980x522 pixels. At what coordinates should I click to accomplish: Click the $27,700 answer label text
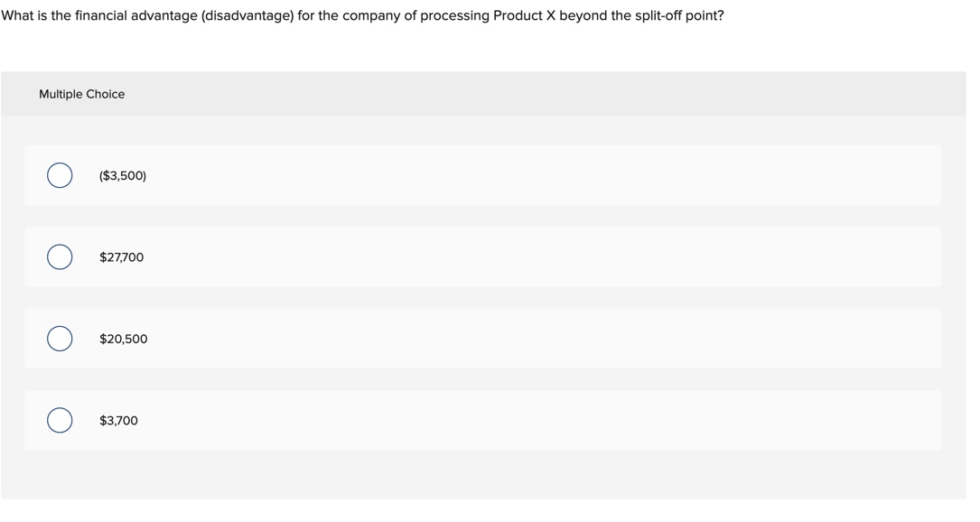[x=121, y=256]
